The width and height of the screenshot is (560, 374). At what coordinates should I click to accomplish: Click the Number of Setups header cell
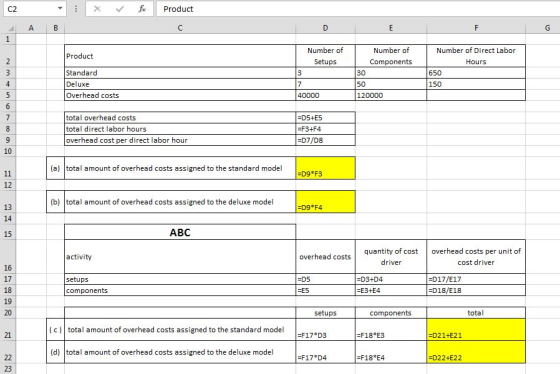click(325, 56)
